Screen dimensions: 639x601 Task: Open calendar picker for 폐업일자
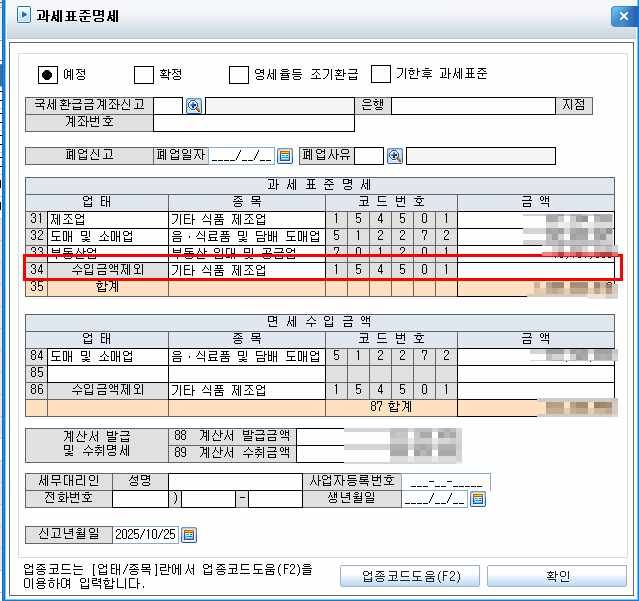pyautogui.click(x=283, y=156)
